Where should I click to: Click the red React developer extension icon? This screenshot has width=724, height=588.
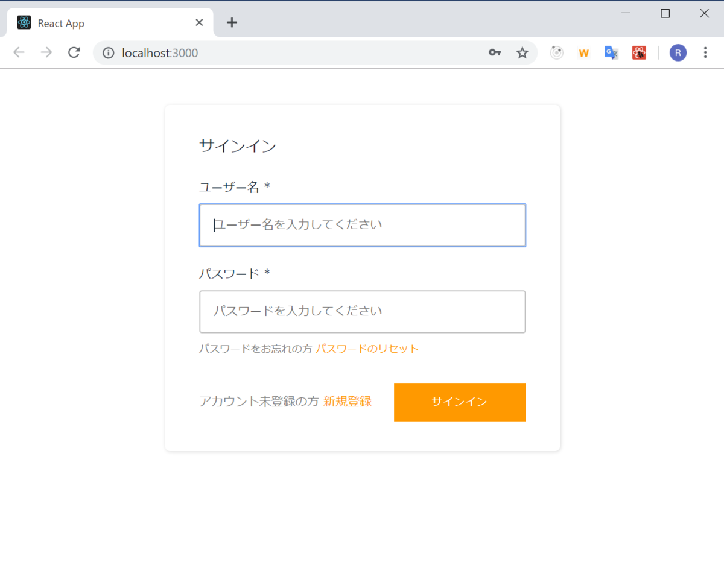point(639,53)
